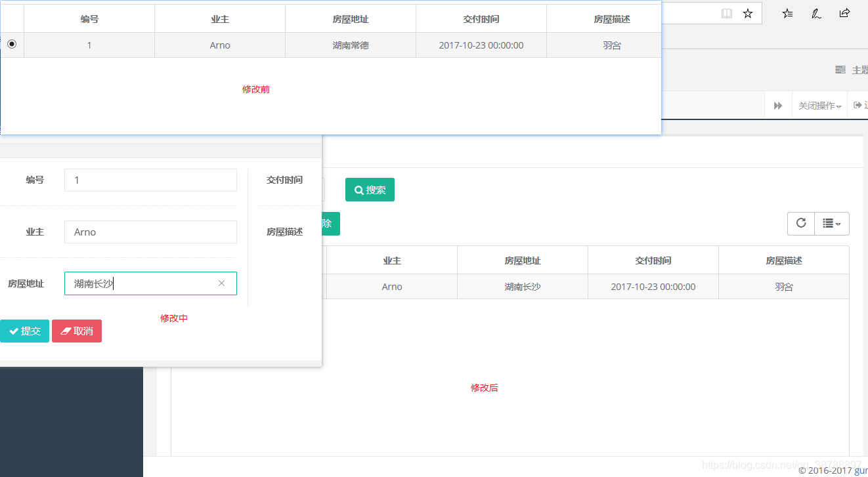Click the 提交 submit button
Viewport: 868px width, 477px height.
point(24,331)
